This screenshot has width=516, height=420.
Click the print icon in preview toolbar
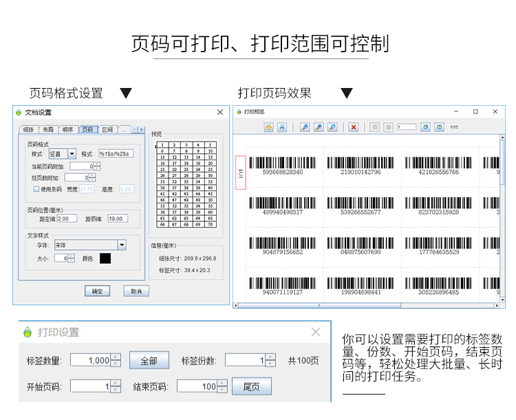pyautogui.click(x=281, y=127)
